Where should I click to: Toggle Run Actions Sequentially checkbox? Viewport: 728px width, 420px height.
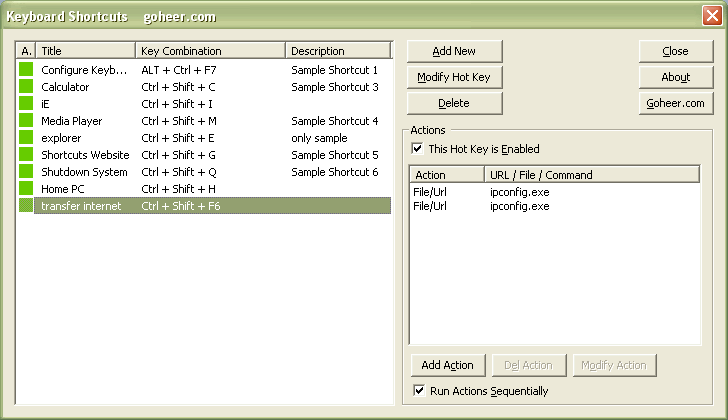tap(419, 391)
